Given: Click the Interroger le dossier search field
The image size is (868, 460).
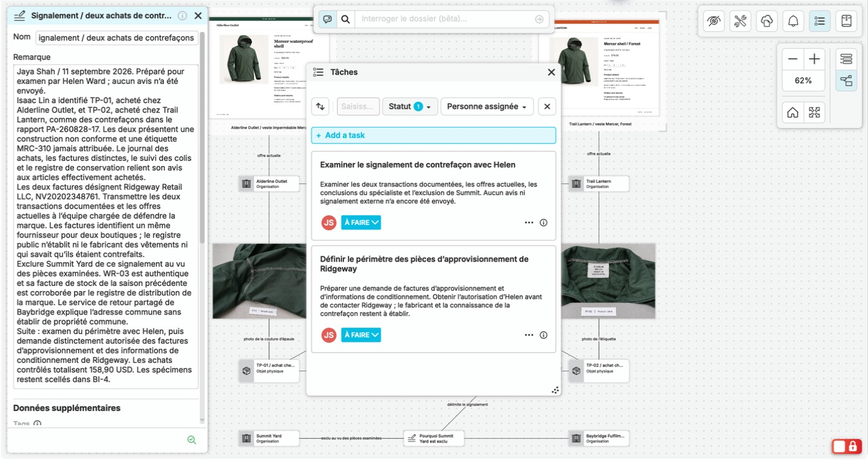Looking at the screenshot, I should [x=446, y=19].
